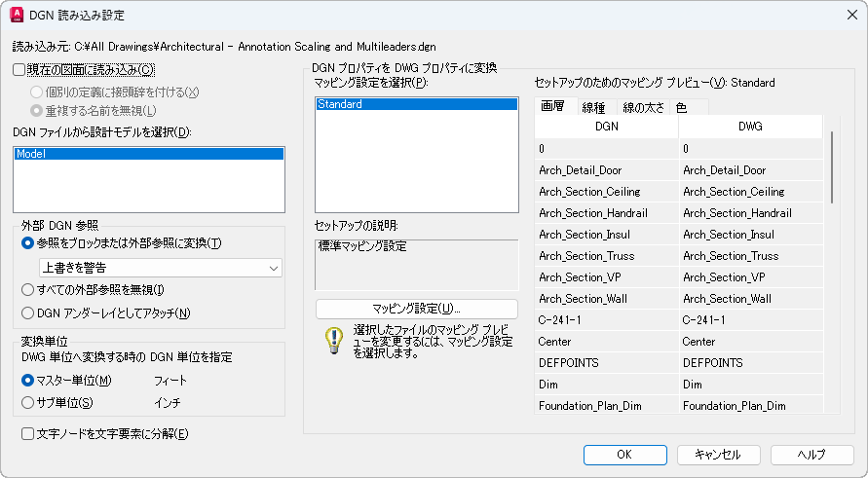Confirm with the OK button

coord(625,455)
